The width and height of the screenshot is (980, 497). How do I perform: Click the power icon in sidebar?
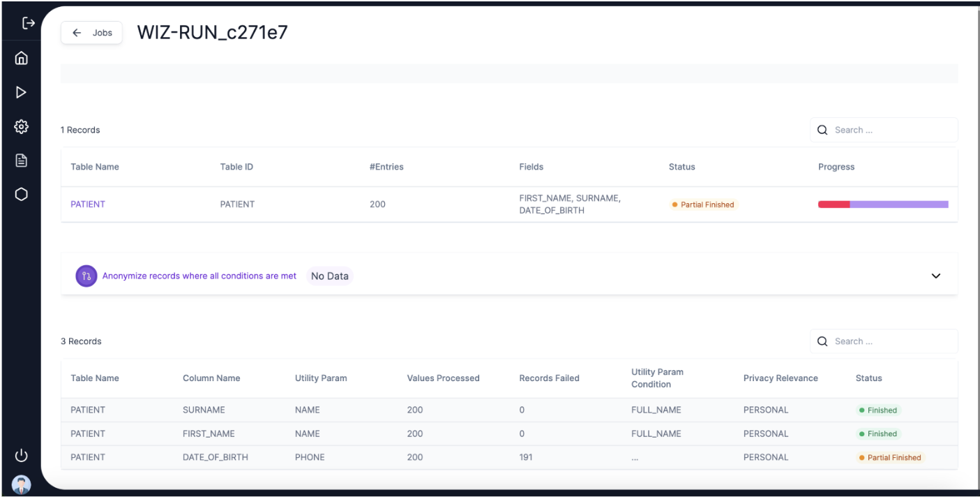coord(21,456)
